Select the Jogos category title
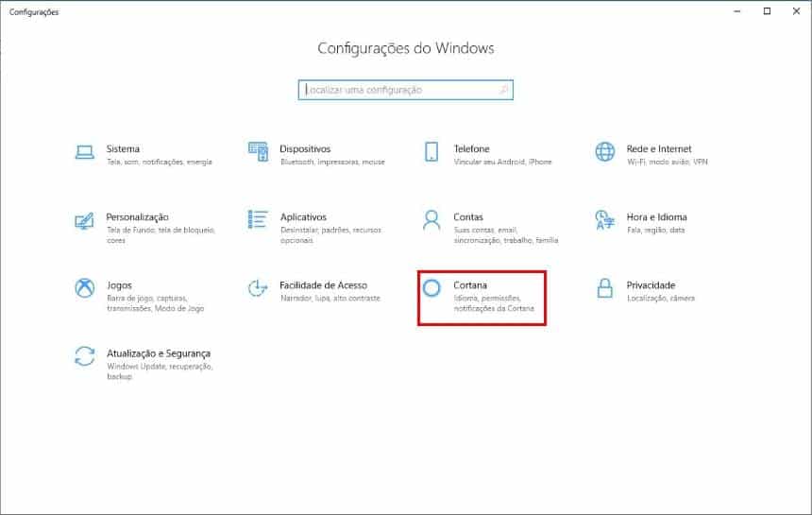Viewport: 812px width, 515px height. 119,285
